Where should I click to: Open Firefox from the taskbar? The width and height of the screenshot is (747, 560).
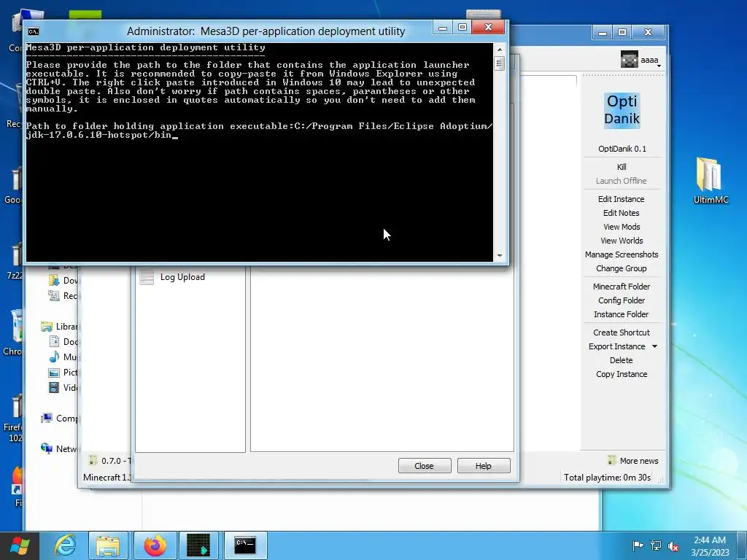pos(155,545)
